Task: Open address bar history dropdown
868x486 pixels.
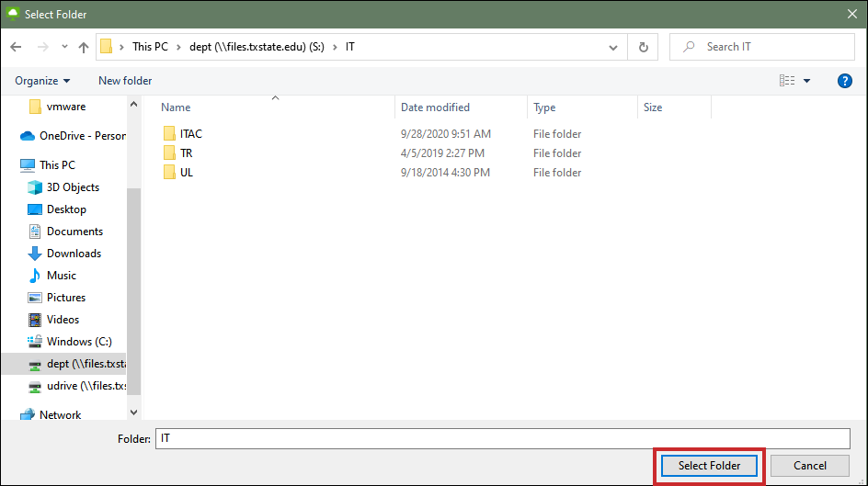Action: (613, 48)
